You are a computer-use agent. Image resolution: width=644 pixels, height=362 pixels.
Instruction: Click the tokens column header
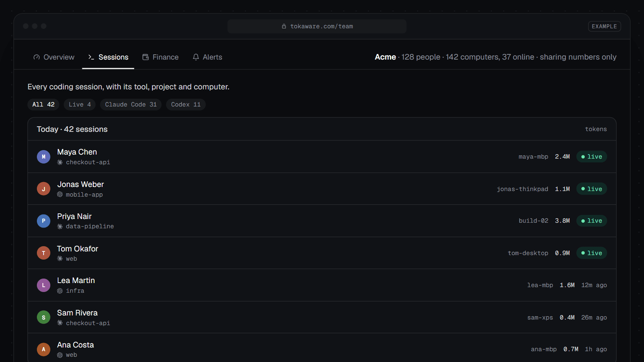(596, 129)
